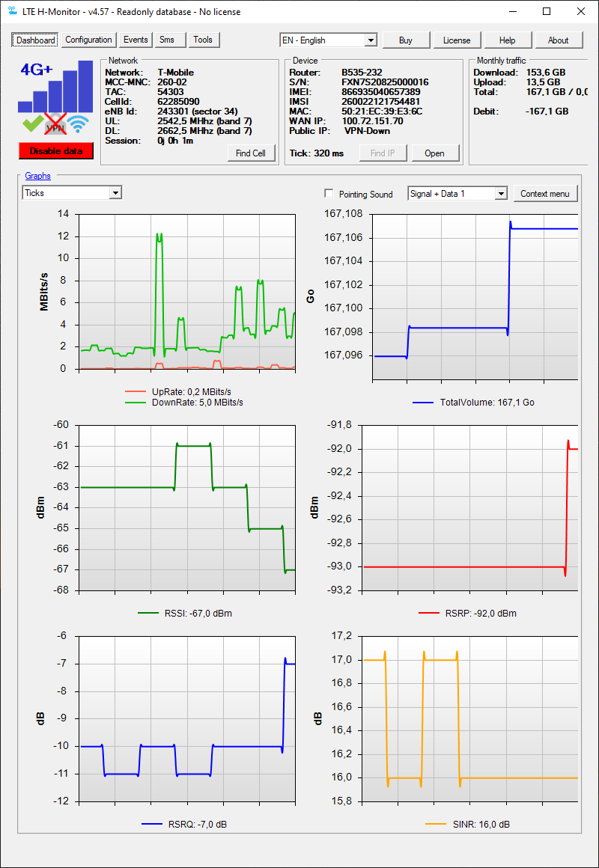This screenshot has width=599, height=868.
Task: Click the green checkmark status icon
Action: (32, 124)
